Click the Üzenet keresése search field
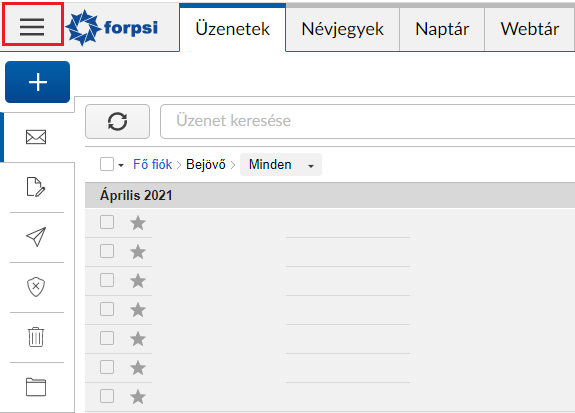This screenshot has width=575, height=413. 367,121
